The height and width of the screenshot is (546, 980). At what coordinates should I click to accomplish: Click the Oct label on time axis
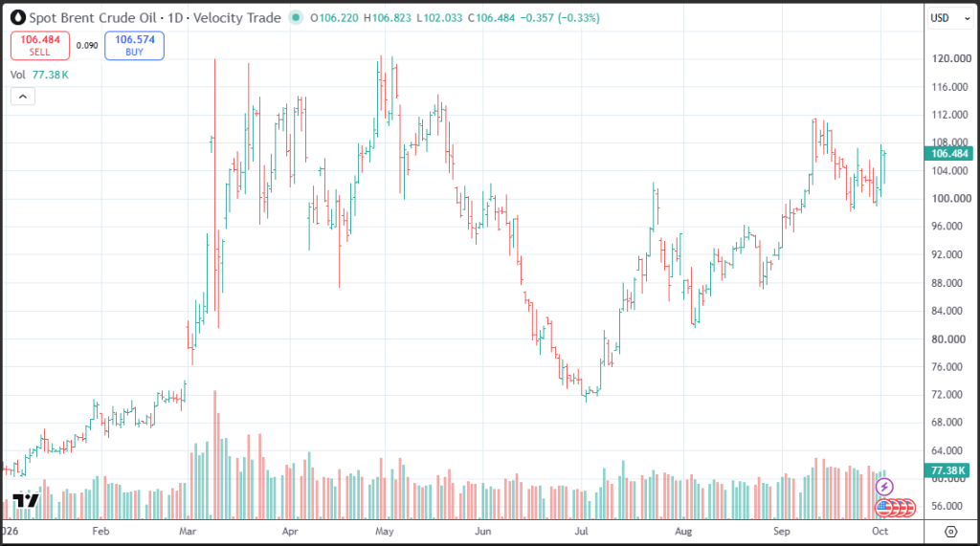point(880,532)
